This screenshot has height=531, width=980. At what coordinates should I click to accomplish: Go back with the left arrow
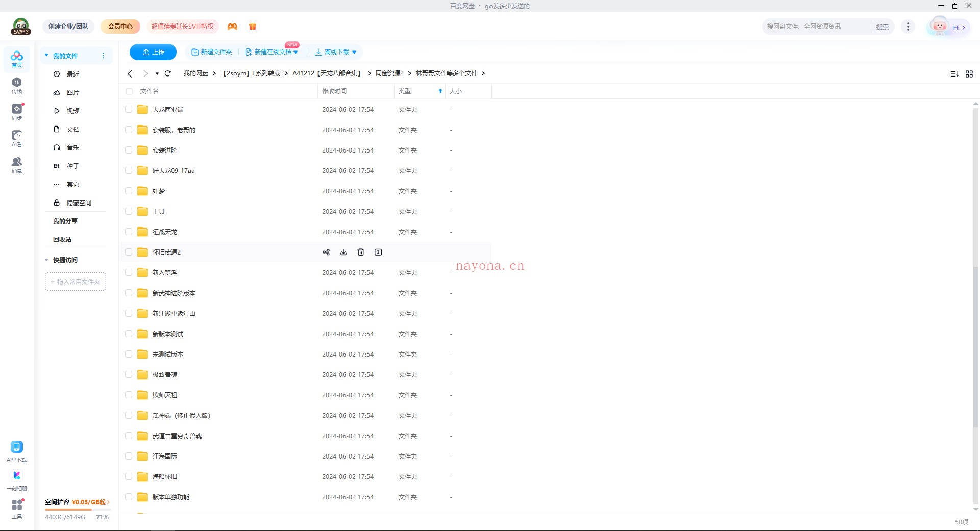pyautogui.click(x=130, y=73)
